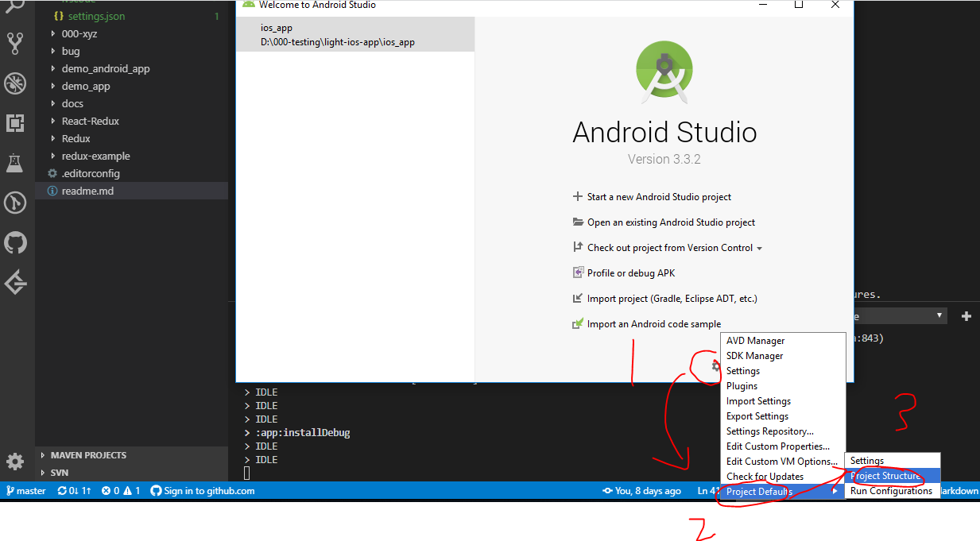This screenshot has height=541, width=980.
Task: Open the Source Control view in VS Code
Action: coord(15,43)
